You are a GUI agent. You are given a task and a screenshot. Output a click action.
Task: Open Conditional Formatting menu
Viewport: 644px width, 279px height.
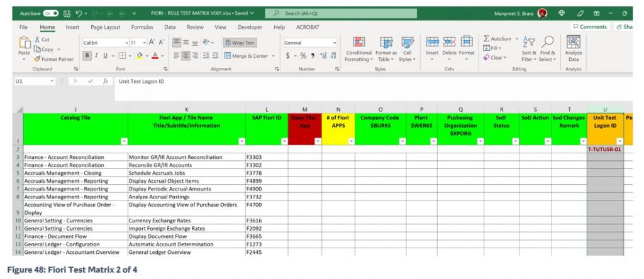[359, 49]
